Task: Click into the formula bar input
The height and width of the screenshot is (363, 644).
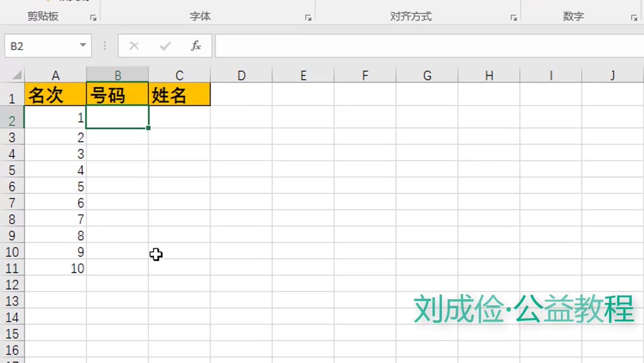Action: pos(429,46)
